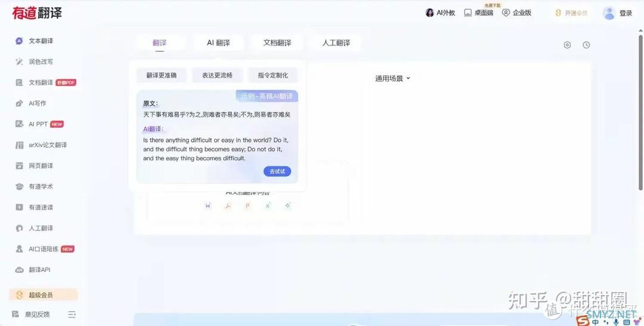Open 意见反馈 feedback icon
The height and width of the screenshot is (326, 644).
[x=16, y=315]
